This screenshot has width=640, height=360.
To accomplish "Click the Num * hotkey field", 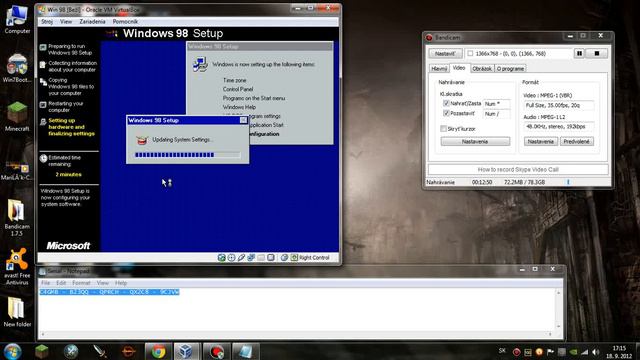I will coord(496,104).
